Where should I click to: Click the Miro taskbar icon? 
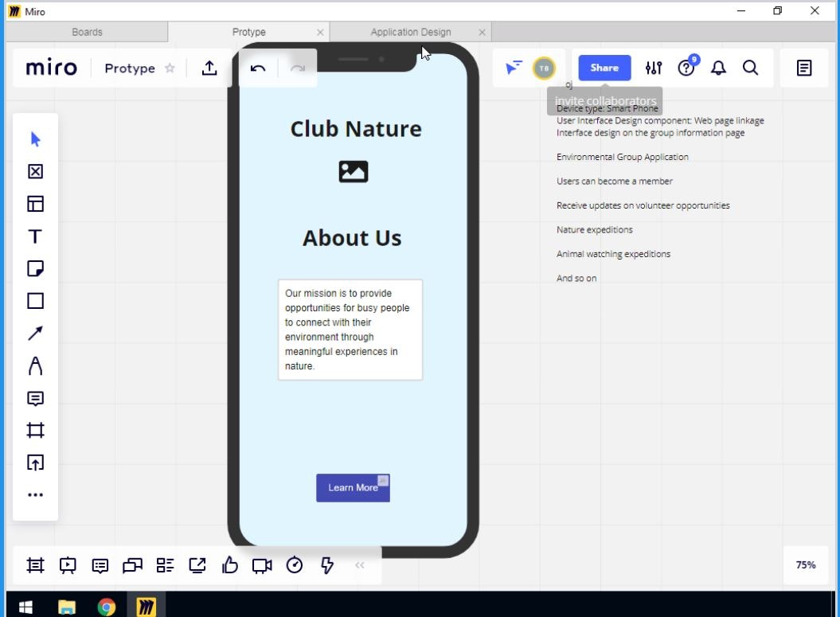(146, 607)
